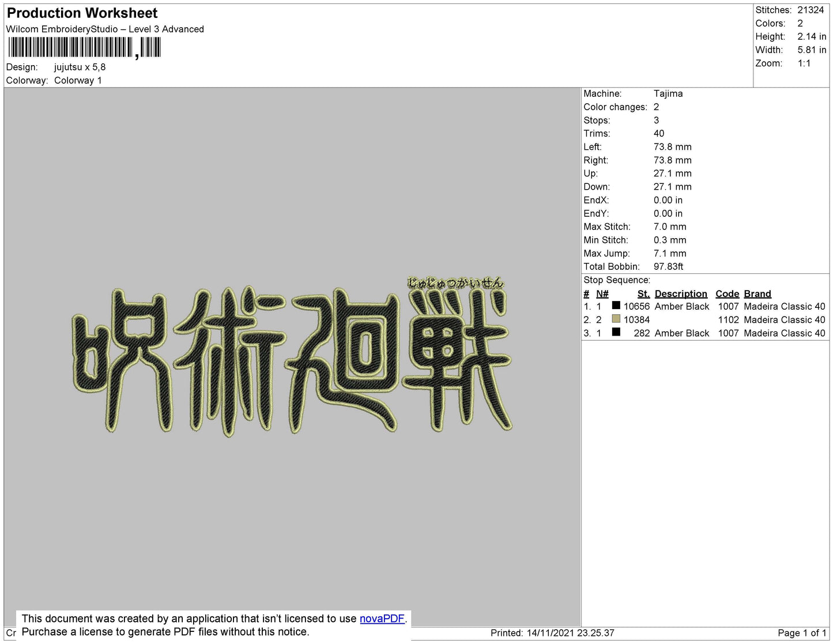Image resolution: width=833 pixels, height=644 pixels.
Task: Click the design name 'jujutsu x 5,8'
Action: [x=80, y=67]
